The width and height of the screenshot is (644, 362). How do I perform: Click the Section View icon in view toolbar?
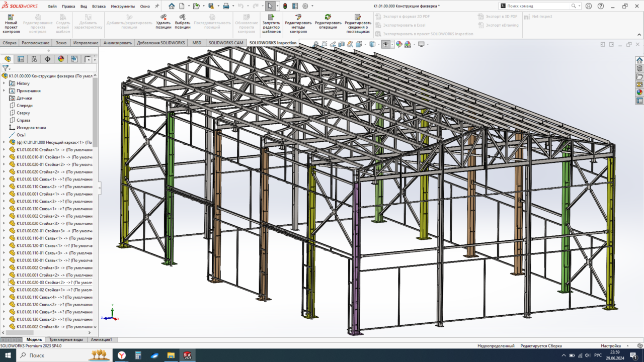(342, 44)
